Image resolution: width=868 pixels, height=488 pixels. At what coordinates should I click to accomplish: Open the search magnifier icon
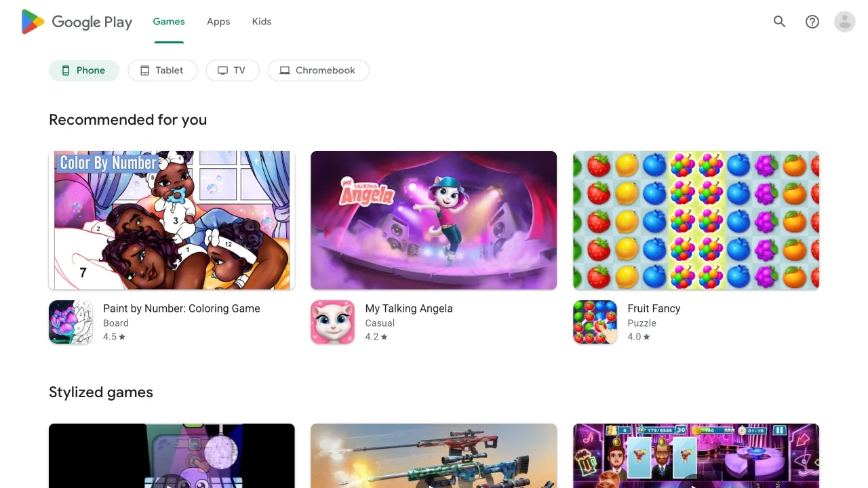[780, 22]
